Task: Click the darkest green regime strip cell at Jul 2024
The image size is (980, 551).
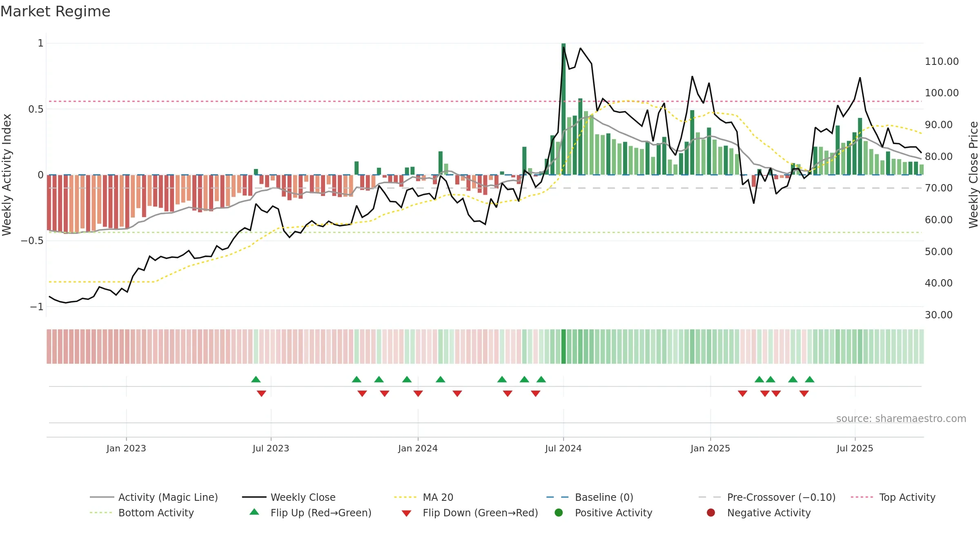Action: tap(563, 347)
